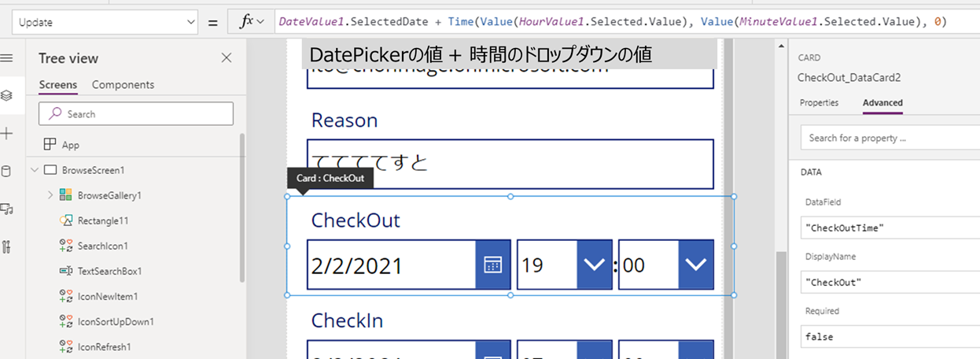The height and width of the screenshot is (359, 980).
Task: Click the Insert plus icon in left rail
Action: pos(7,133)
